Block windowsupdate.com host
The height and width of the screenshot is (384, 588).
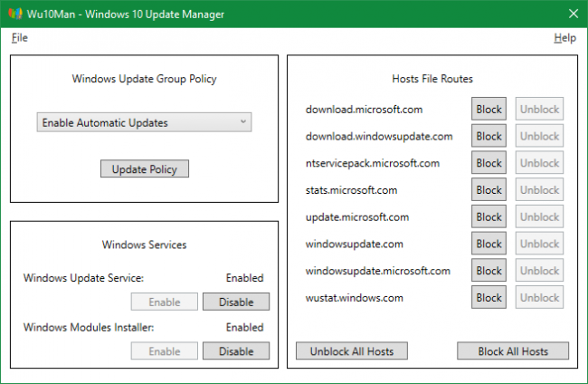click(x=488, y=244)
